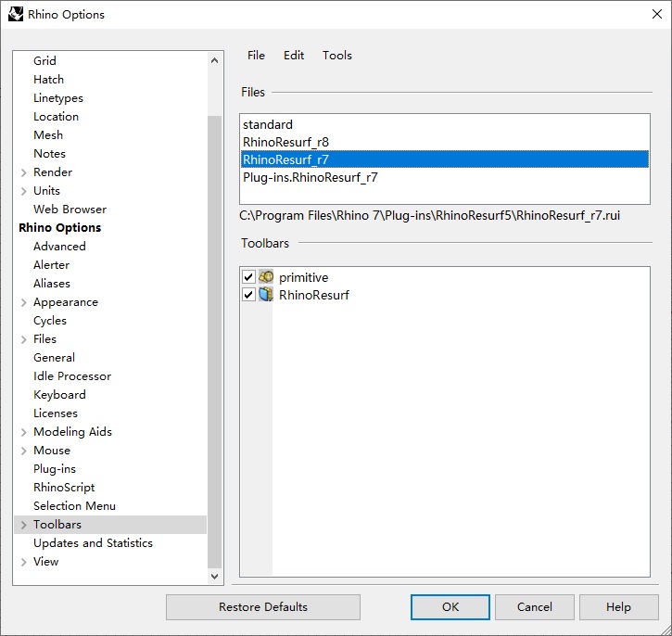Select Appearance in the options tree
This screenshot has height=636, width=672.
pos(66,302)
